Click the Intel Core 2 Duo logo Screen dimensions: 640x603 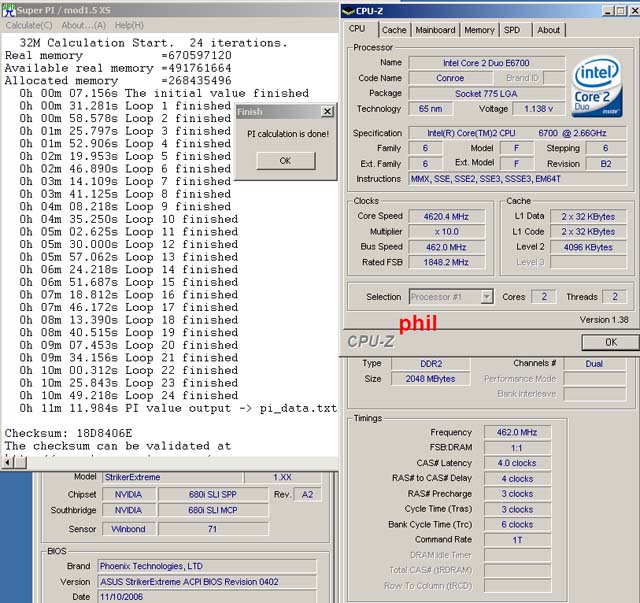coord(597,87)
